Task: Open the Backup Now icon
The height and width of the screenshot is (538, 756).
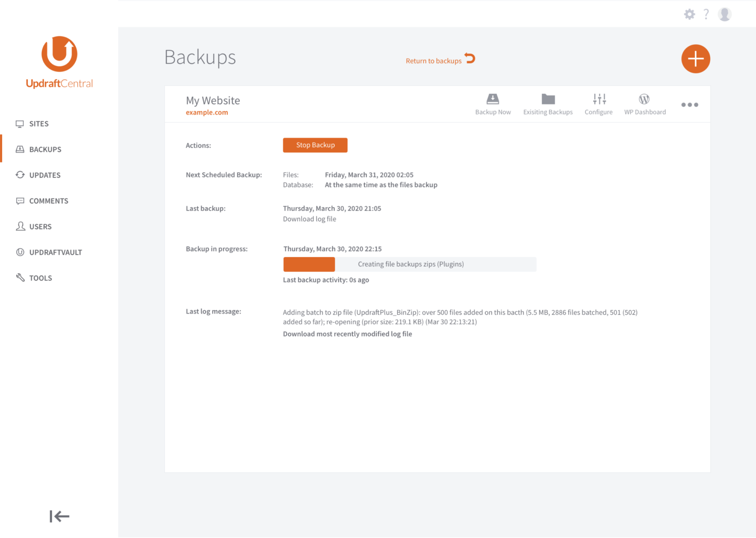Action: (493, 98)
